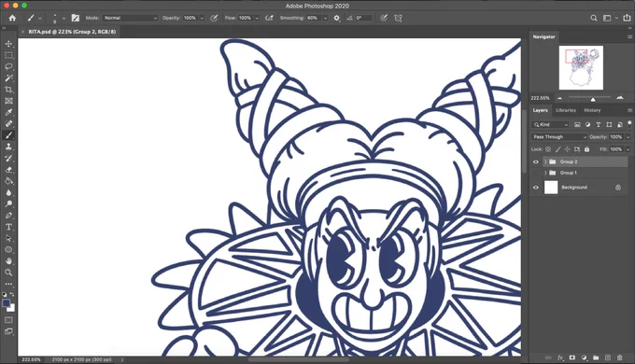Image resolution: width=635 pixels, height=364 pixels.
Task: Expand the Group 2 folder
Action: coord(545,161)
